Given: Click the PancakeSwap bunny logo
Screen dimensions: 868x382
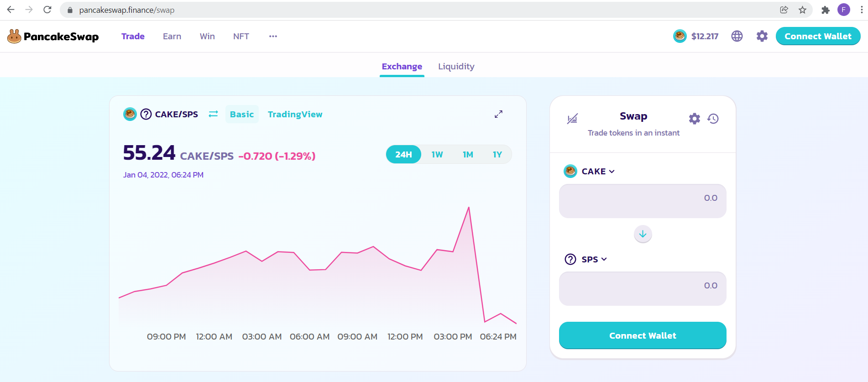Looking at the screenshot, I should 14,37.
